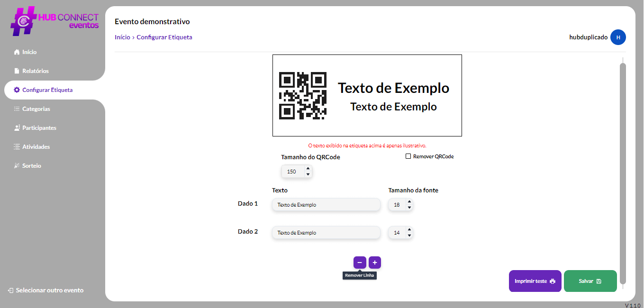Decrease the Dado 1 font size
Viewport: 644px width, 308px height.
coord(409,208)
